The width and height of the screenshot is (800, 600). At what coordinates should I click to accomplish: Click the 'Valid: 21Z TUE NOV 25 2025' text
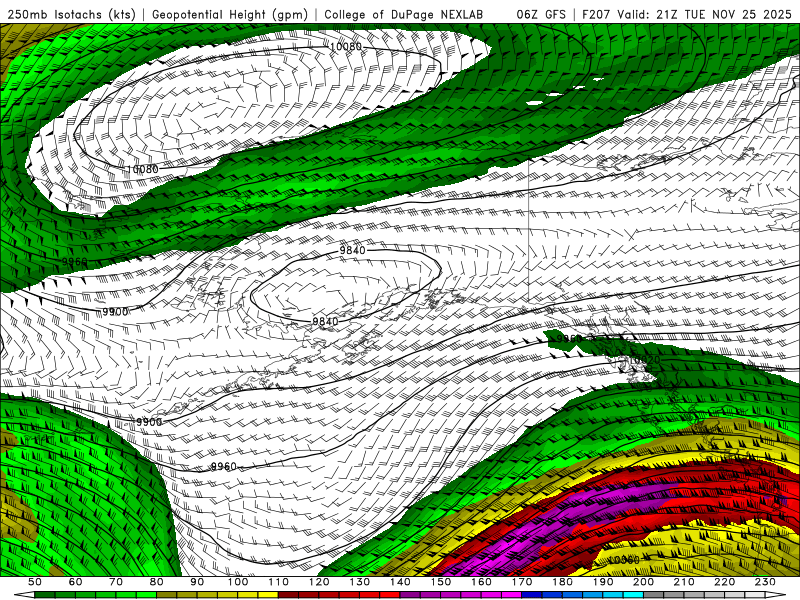(x=704, y=15)
